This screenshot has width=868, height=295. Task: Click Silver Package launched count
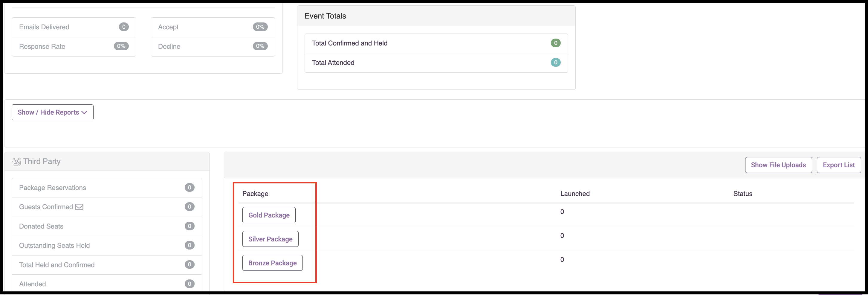click(x=562, y=236)
